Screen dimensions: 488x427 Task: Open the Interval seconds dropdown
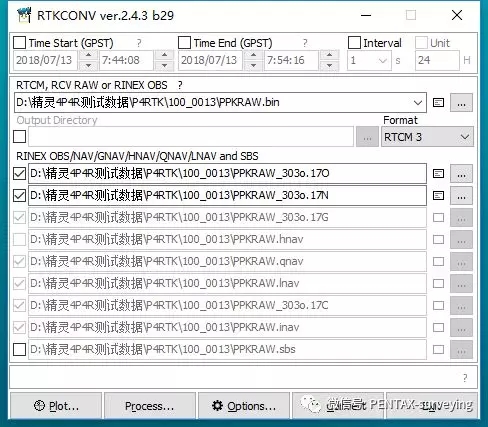click(x=369, y=60)
